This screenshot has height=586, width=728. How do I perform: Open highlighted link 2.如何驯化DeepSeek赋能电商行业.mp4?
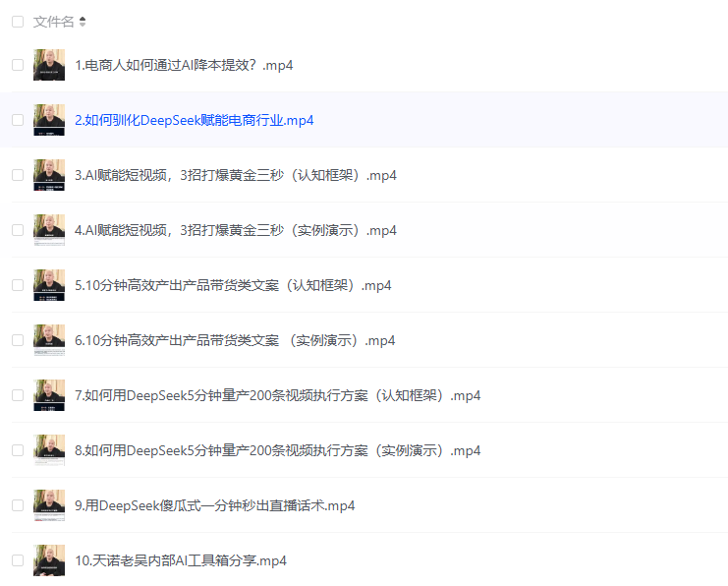(x=195, y=120)
